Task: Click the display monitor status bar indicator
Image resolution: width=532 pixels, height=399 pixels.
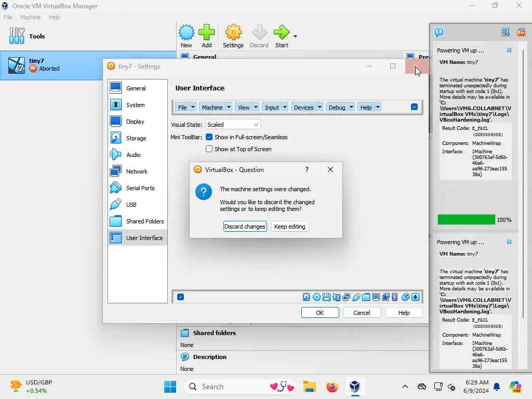Action: [376, 297]
